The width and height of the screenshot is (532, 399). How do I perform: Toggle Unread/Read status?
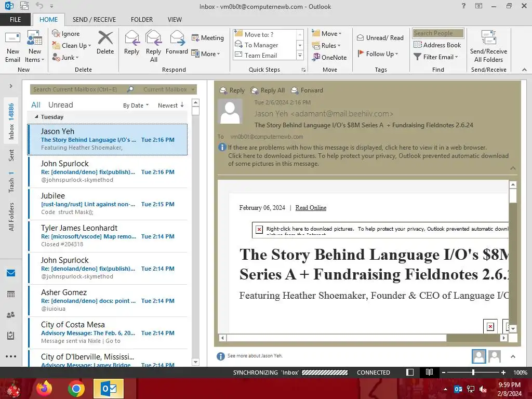tap(380, 37)
